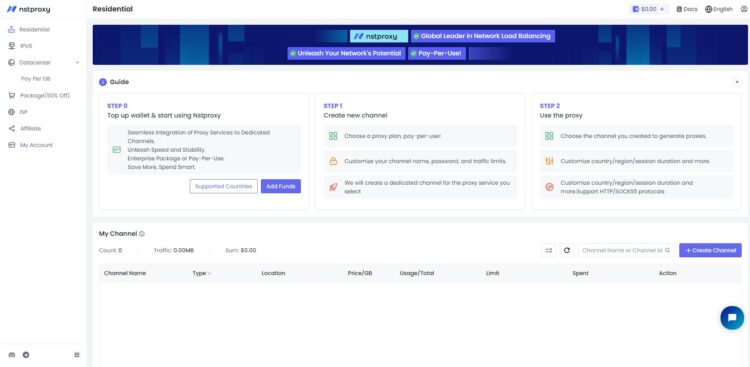Click the column settings icon near search

tap(549, 250)
